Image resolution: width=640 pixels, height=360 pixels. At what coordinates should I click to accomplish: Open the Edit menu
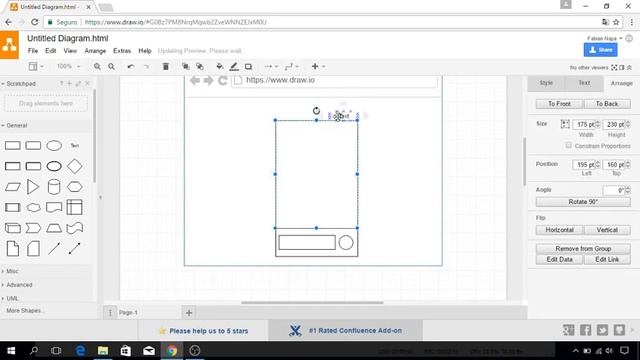(51, 51)
